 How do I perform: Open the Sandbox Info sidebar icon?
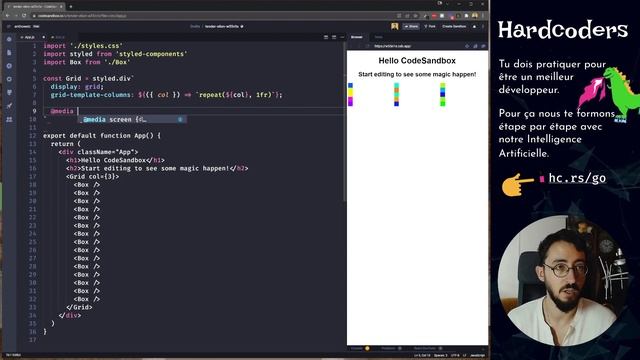pos(9,40)
